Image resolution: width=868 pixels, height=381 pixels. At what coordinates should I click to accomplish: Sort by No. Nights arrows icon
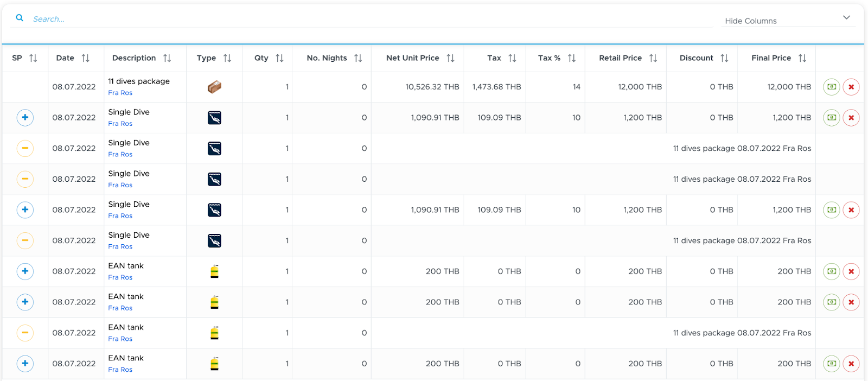358,58
